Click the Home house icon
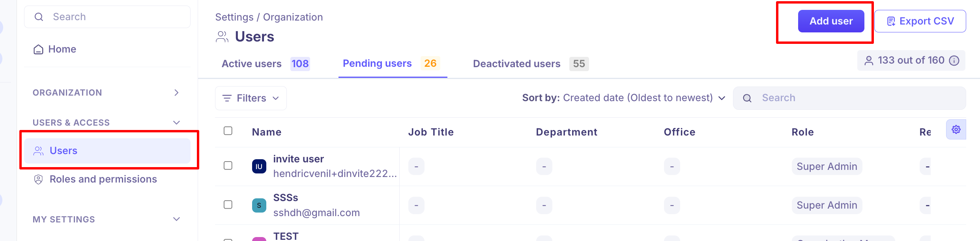The image size is (980, 241). point(38,49)
